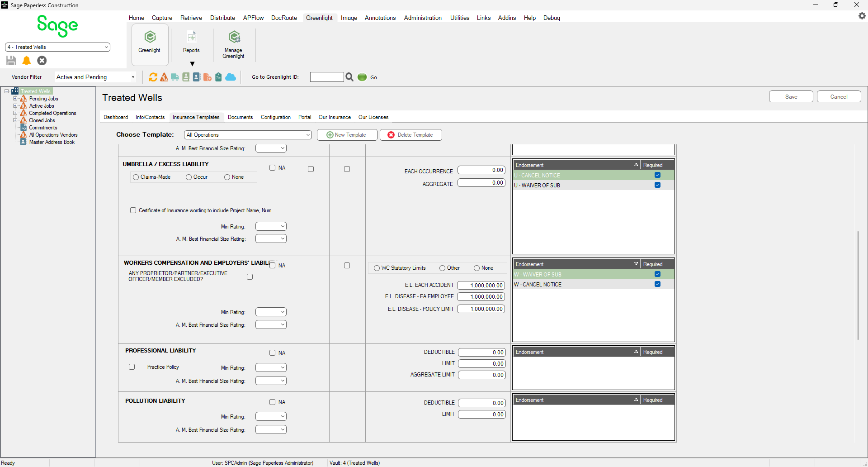Image resolution: width=868 pixels, height=467 pixels.
Task: Open the DocRoute menu
Action: (x=284, y=18)
